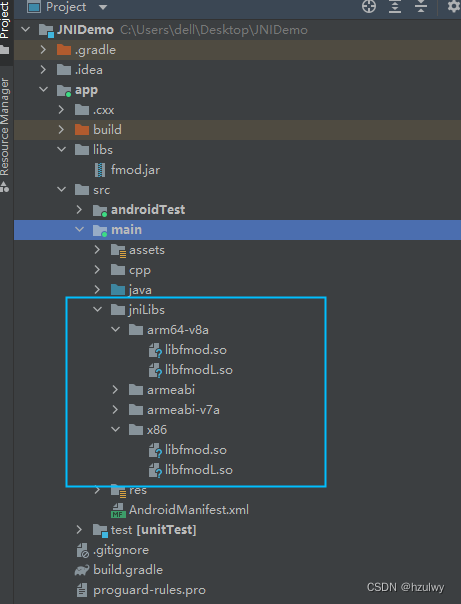
Task: Click the JNIDemo project module icon
Action: pyautogui.click(x=47, y=30)
